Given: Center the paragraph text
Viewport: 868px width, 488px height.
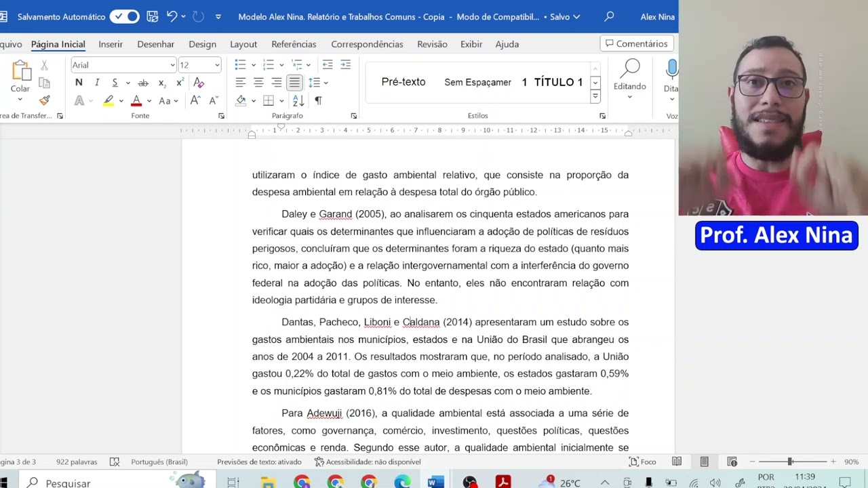Looking at the screenshot, I should coord(258,83).
